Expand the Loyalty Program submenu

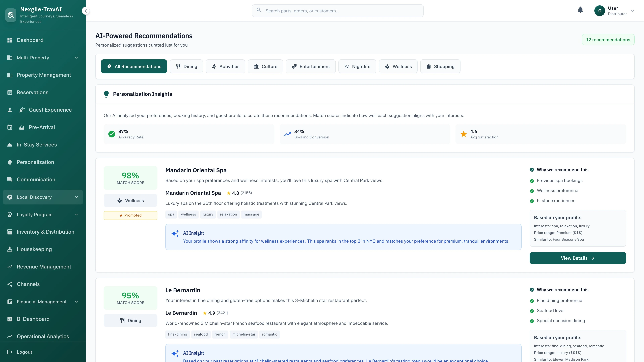tap(76, 215)
